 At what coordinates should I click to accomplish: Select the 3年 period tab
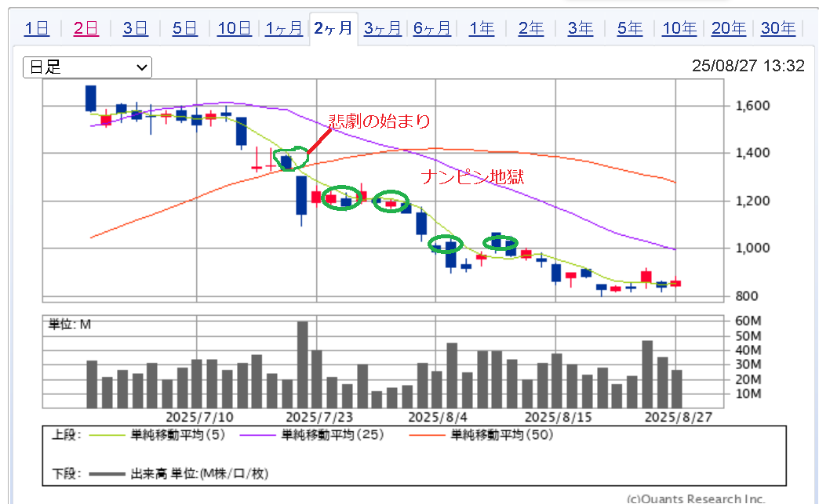click(x=581, y=29)
